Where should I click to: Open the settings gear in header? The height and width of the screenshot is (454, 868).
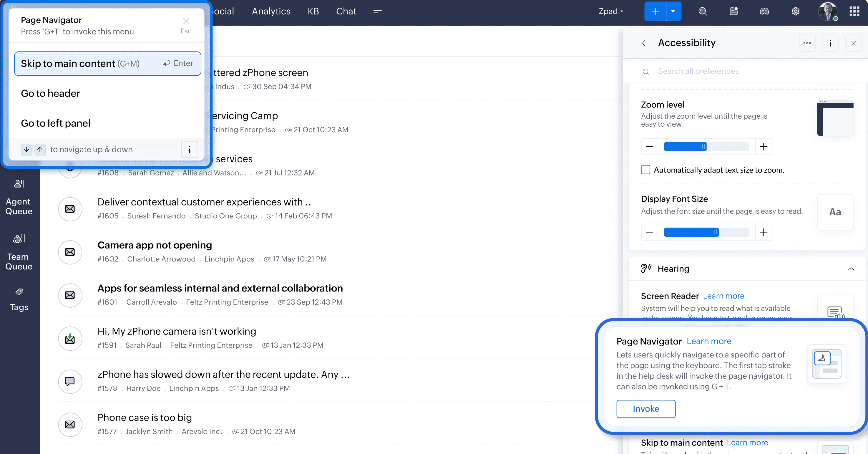pos(795,11)
